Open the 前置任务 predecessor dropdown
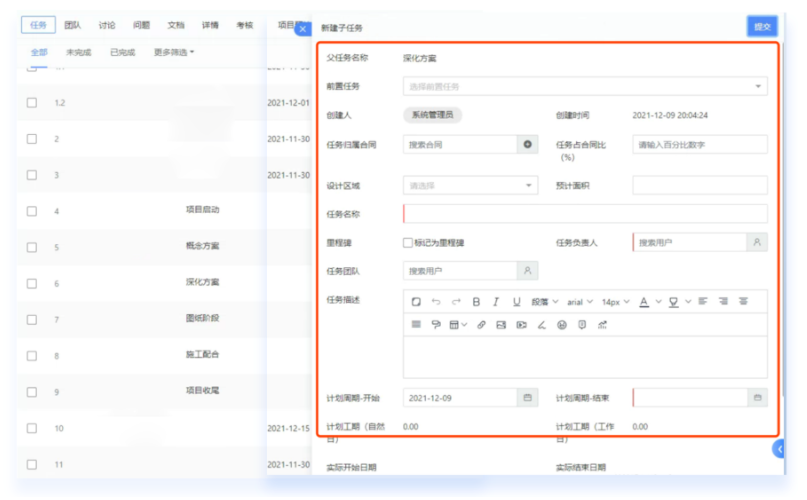 point(585,86)
